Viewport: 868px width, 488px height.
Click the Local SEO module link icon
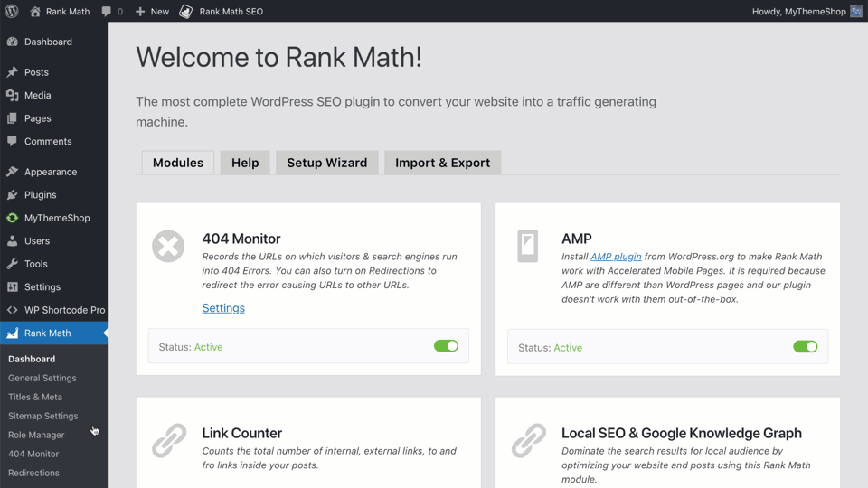point(528,441)
